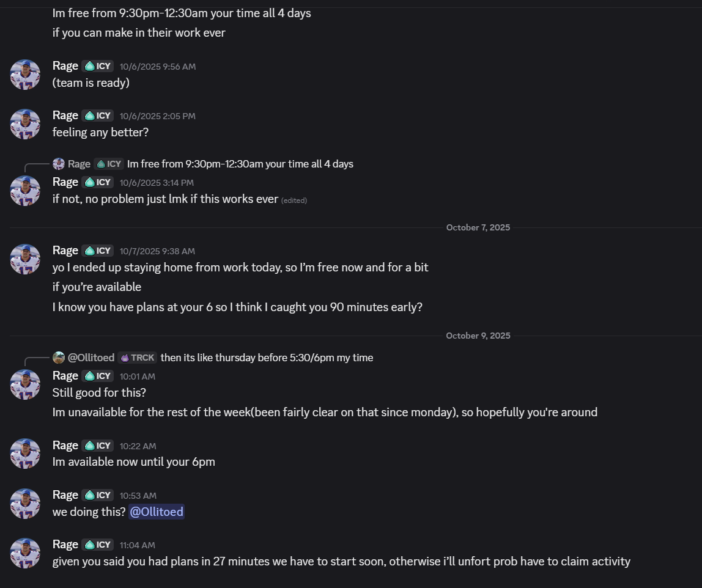Click the ICY tag on the 2:05 PM message
This screenshot has width=702, height=588.
(98, 116)
